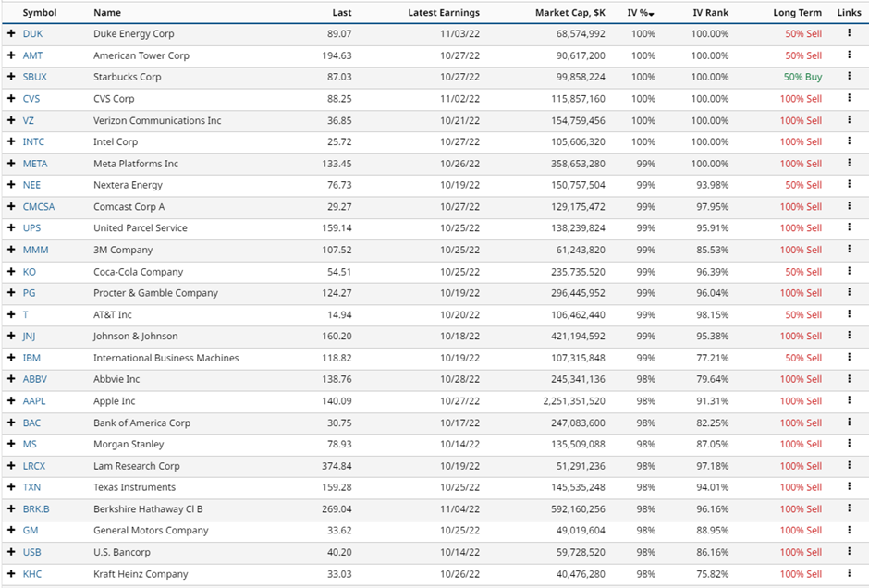
Task: Open the three-dot menu for Starbucks row
Action: [849, 77]
